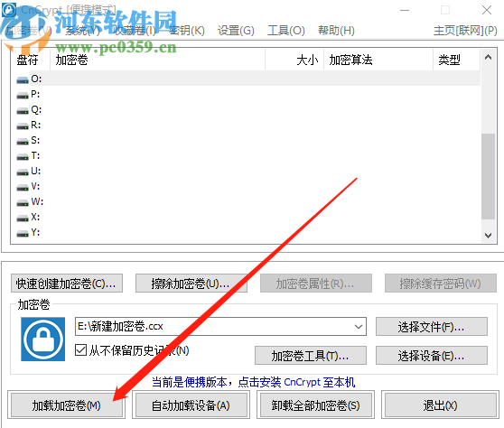This screenshot has height=428, width=504.
Task: Click the Q: drive icon
Action: pyautogui.click(x=23, y=111)
